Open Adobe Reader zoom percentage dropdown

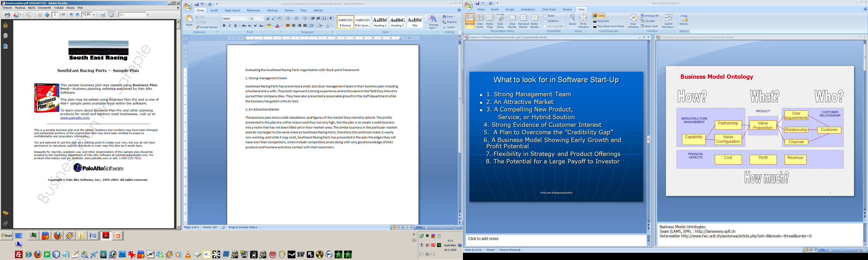[94, 15]
